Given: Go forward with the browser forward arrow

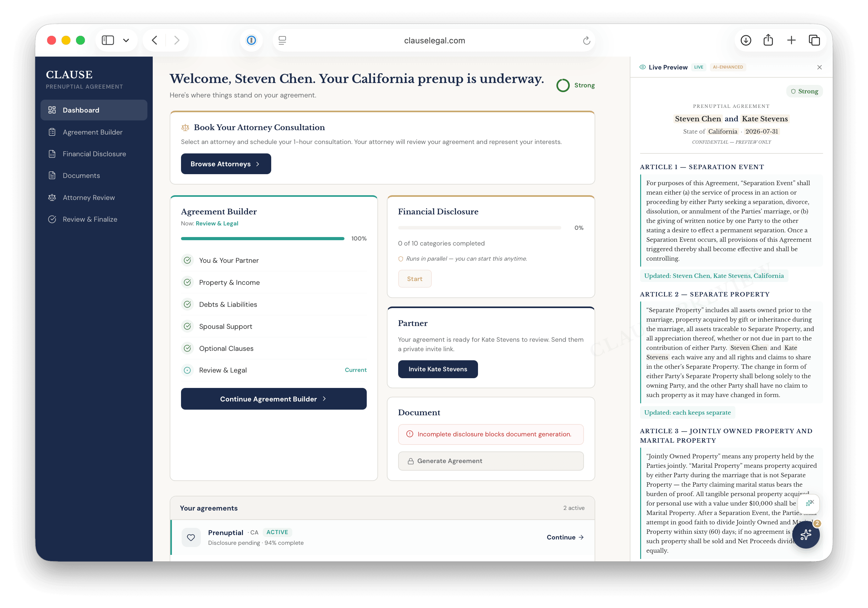Looking at the screenshot, I should tap(177, 40).
